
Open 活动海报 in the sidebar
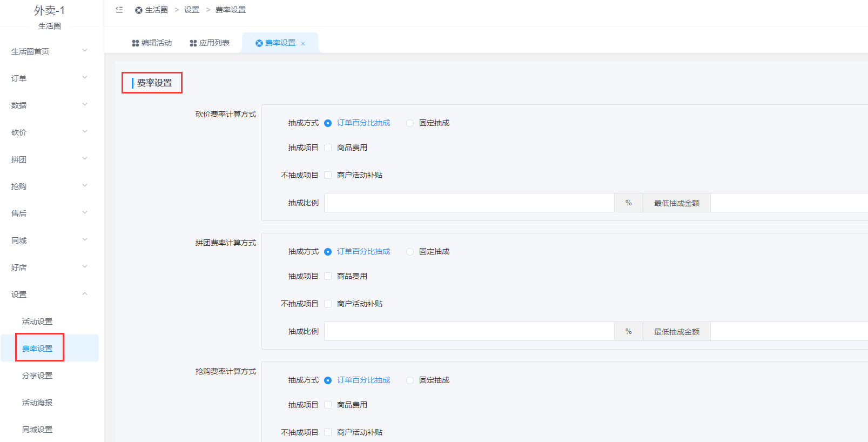[37, 403]
